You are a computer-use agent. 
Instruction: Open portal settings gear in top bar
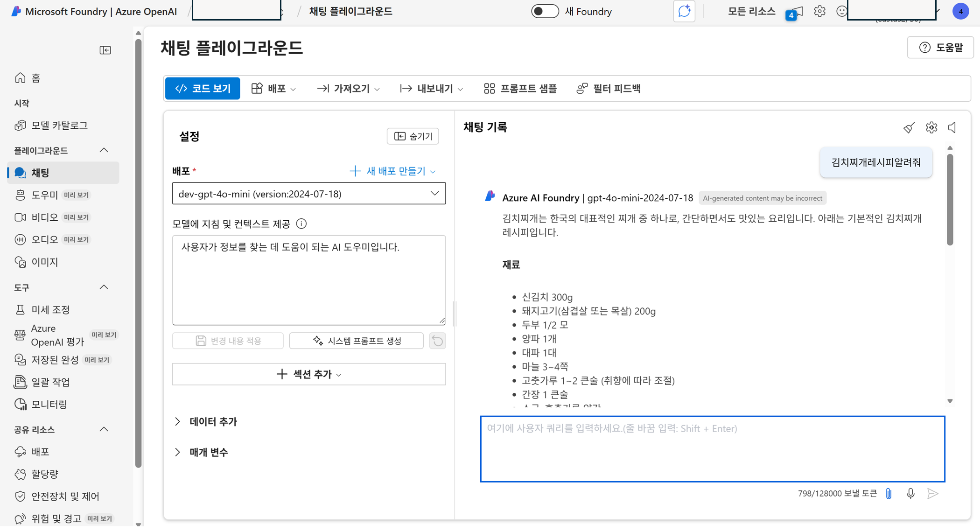click(x=819, y=11)
